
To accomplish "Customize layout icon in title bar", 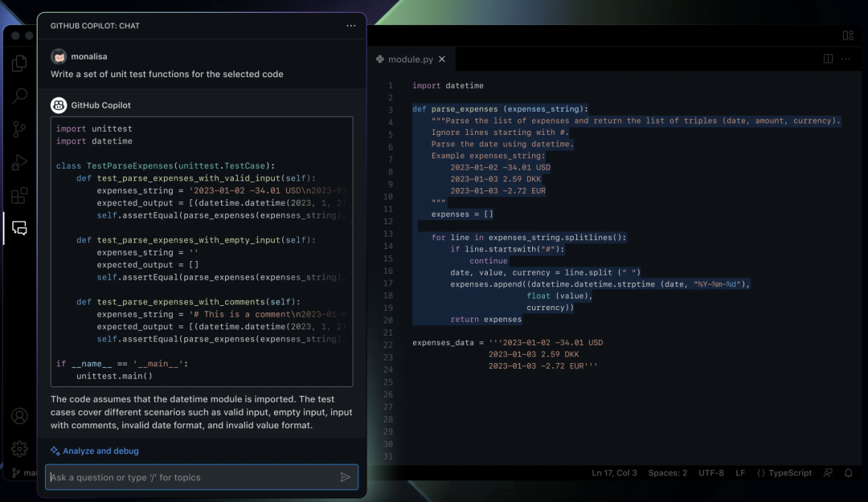I will pyautogui.click(x=848, y=35).
